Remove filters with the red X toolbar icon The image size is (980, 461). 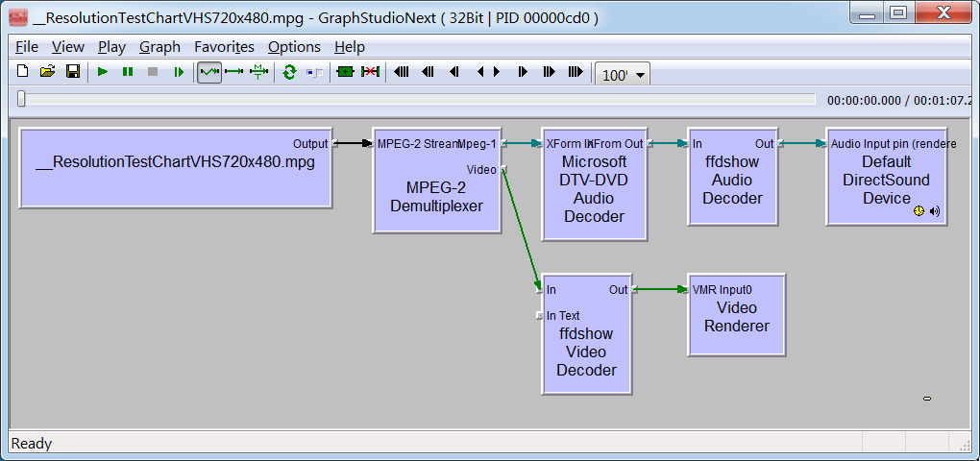coord(370,72)
